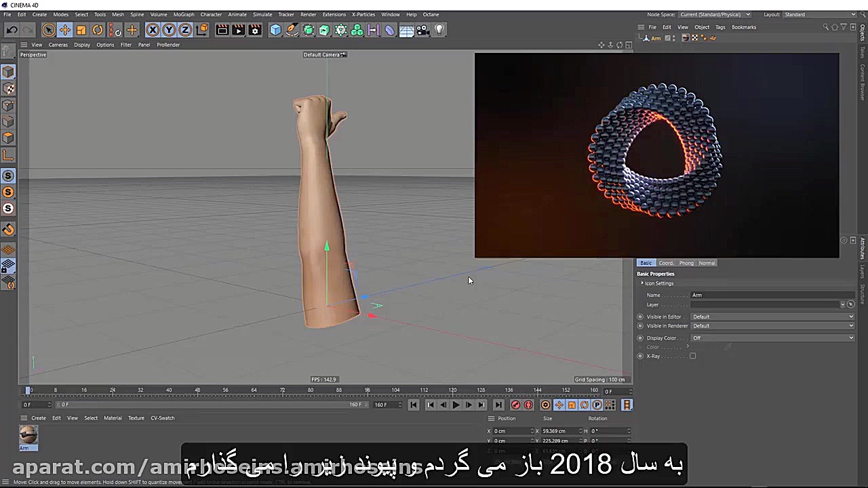Select the Live Selection tool
The width and height of the screenshot is (868, 488).
48,30
